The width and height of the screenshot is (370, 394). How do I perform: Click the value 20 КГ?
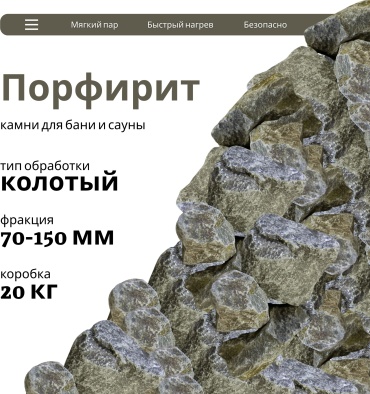point(29,292)
